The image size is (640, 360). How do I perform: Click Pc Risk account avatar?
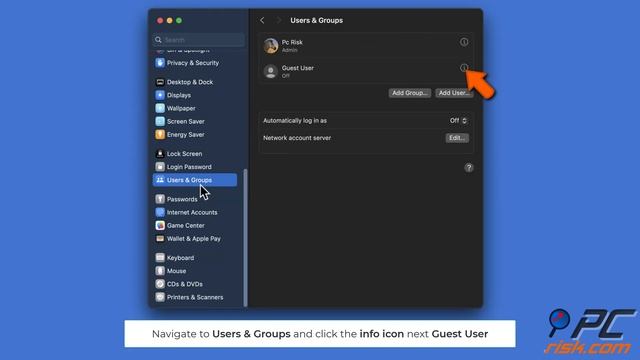tap(271, 46)
